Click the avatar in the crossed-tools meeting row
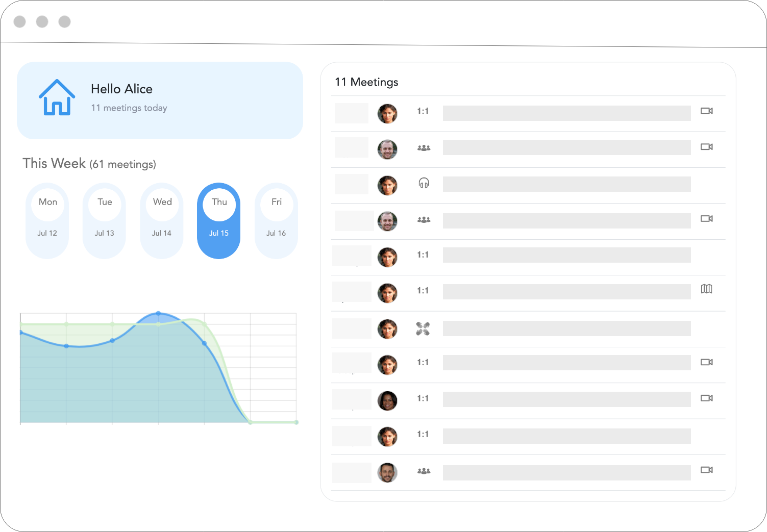This screenshot has width=767, height=532. click(x=387, y=329)
